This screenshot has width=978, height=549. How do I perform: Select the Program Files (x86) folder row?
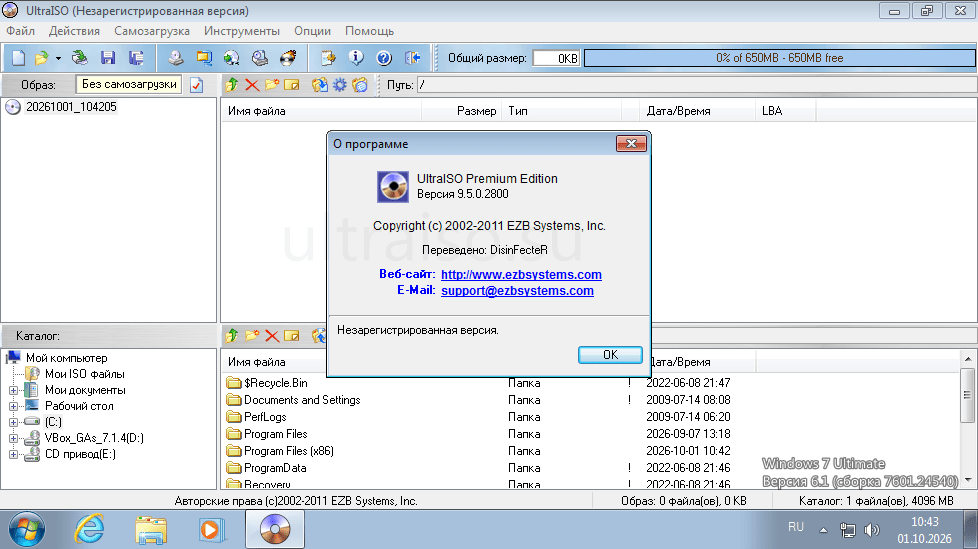coord(289,450)
